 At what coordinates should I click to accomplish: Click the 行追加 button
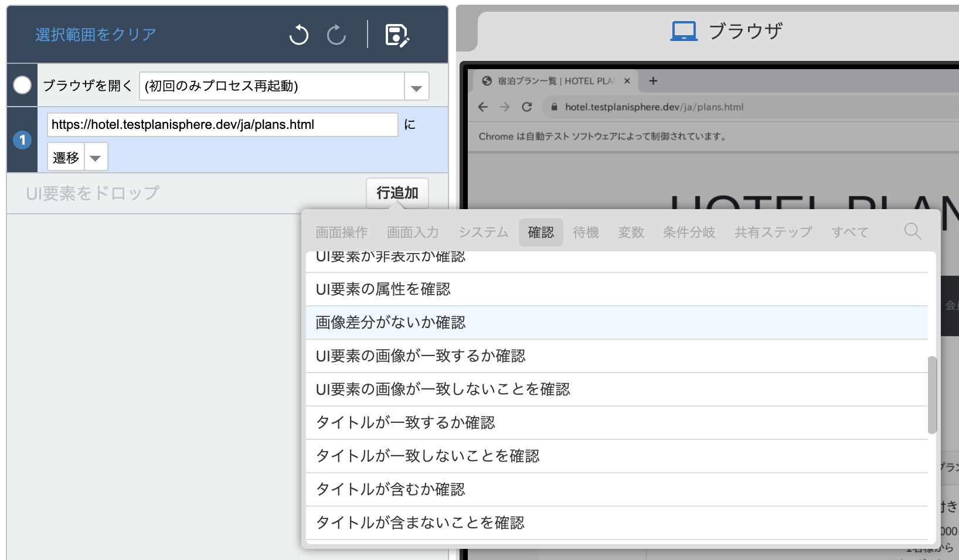(397, 193)
